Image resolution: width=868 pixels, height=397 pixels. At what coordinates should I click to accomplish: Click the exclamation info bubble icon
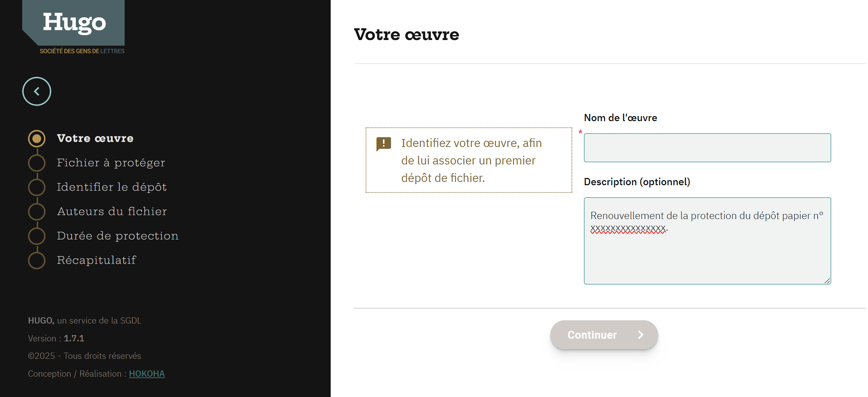click(383, 144)
